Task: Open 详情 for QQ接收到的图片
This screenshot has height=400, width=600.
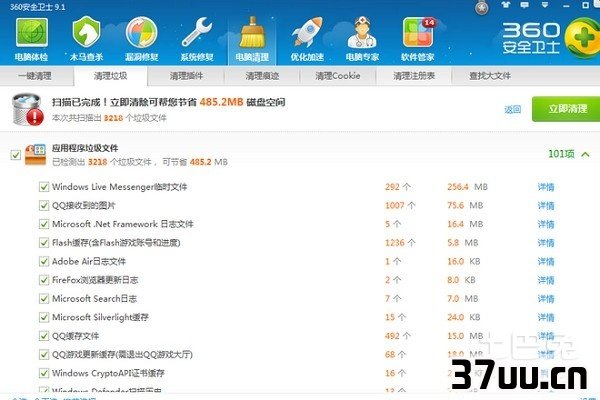Action: pyautogui.click(x=546, y=206)
